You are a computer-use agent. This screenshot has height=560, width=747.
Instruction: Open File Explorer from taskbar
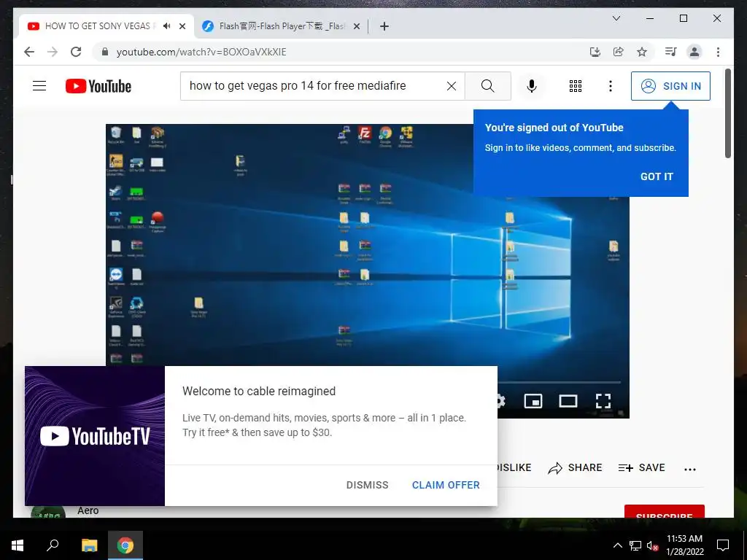point(89,545)
